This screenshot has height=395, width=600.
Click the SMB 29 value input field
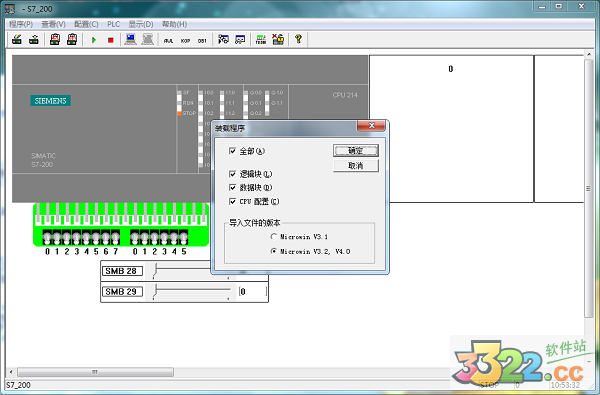click(252, 292)
